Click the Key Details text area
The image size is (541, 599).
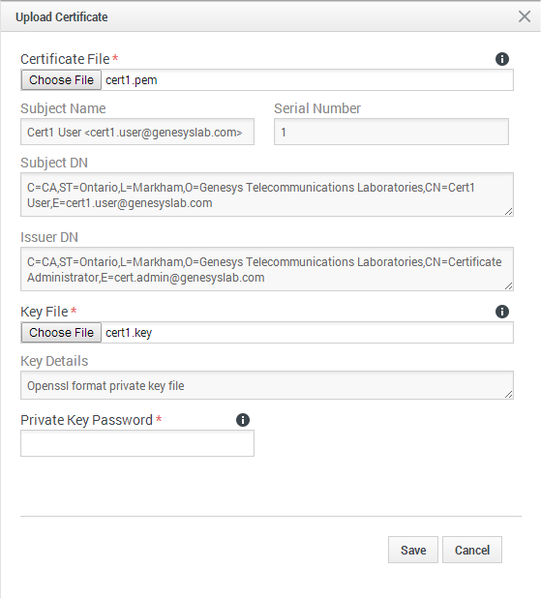coord(267,385)
